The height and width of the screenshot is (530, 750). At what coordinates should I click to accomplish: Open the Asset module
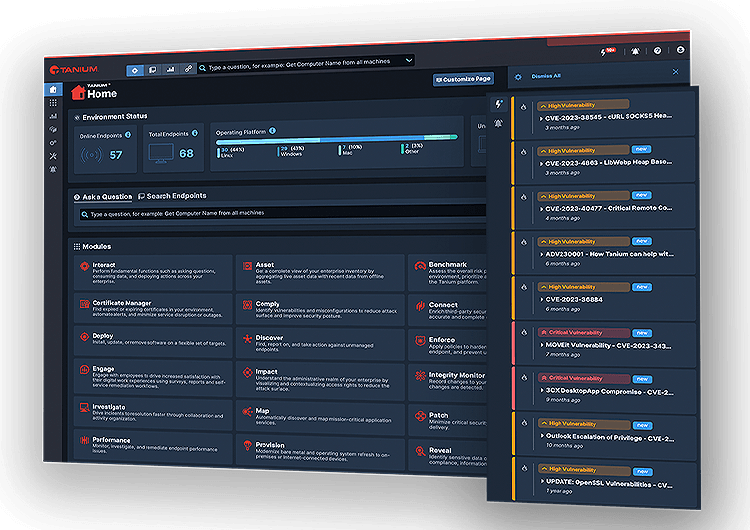[x=320, y=273]
